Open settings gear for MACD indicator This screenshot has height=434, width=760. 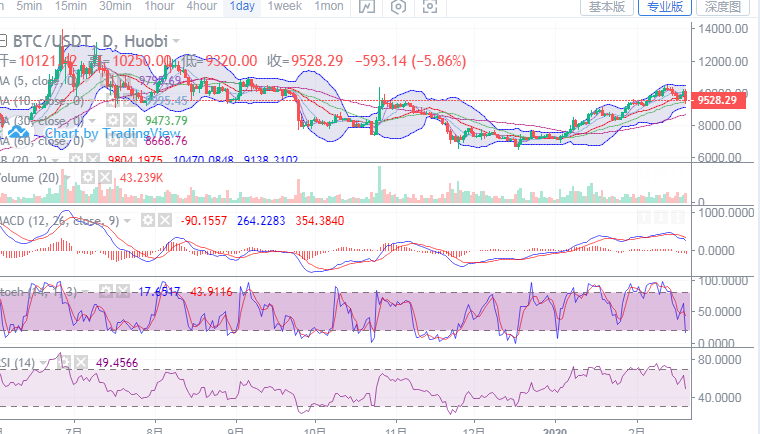tap(148, 221)
